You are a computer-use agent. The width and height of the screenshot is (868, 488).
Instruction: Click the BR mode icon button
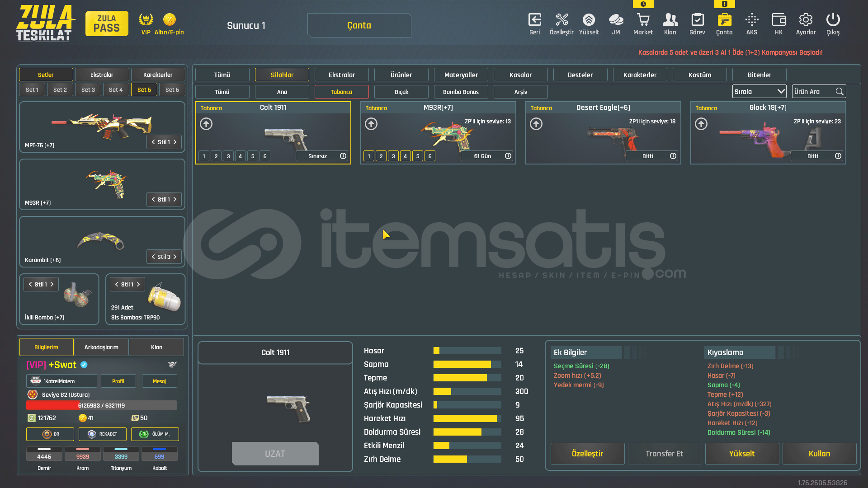coord(50,434)
